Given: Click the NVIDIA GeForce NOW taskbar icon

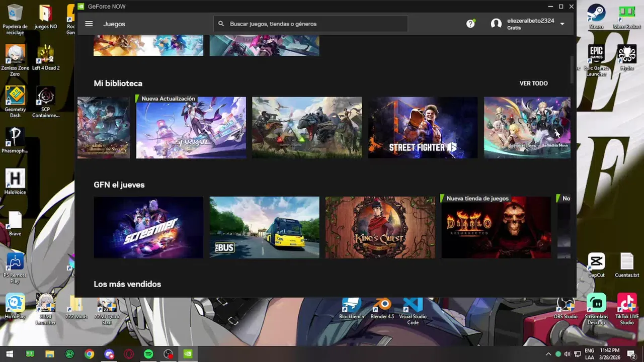Looking at the screenshot, I should pyautogui.click(x=188, y=354).
